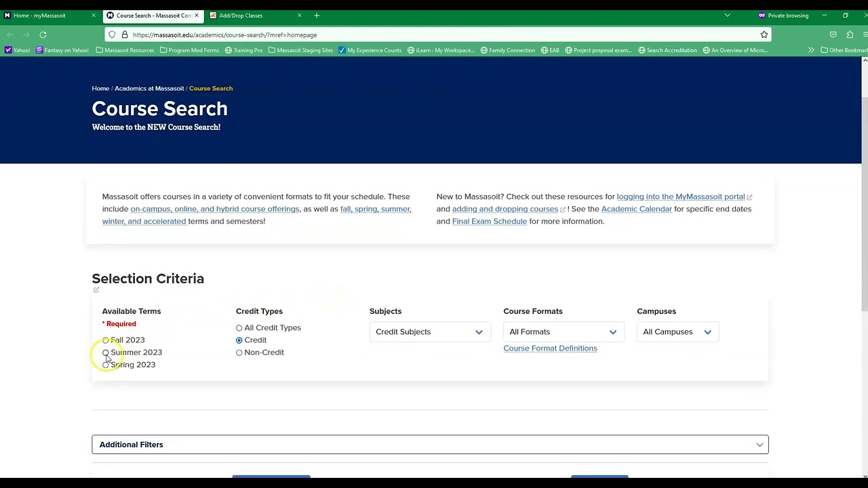Close the Add/Drop Classes tab

click(299, 16)
